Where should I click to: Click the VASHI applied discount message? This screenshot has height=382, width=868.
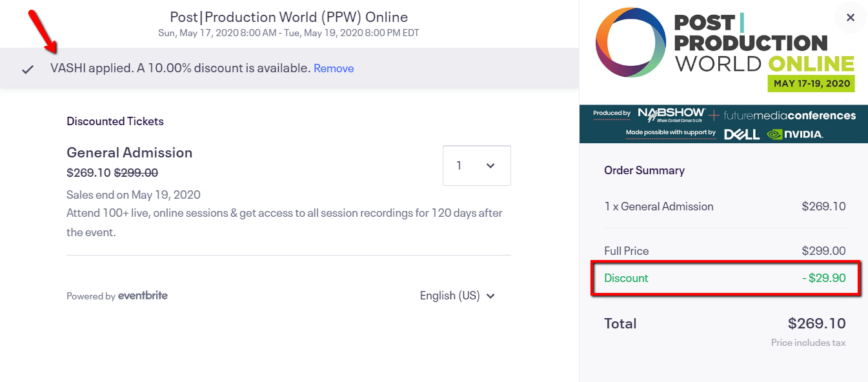pos(181,68)
